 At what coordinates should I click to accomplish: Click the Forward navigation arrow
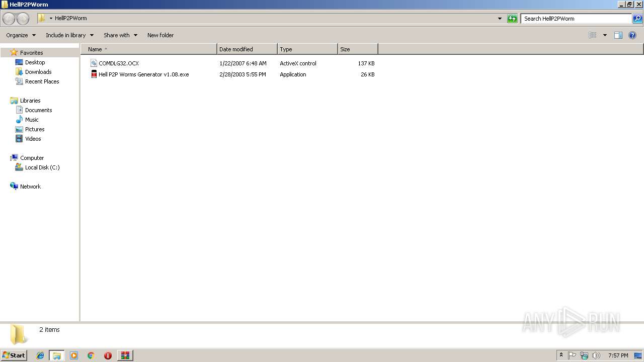[x=23, y=19]
